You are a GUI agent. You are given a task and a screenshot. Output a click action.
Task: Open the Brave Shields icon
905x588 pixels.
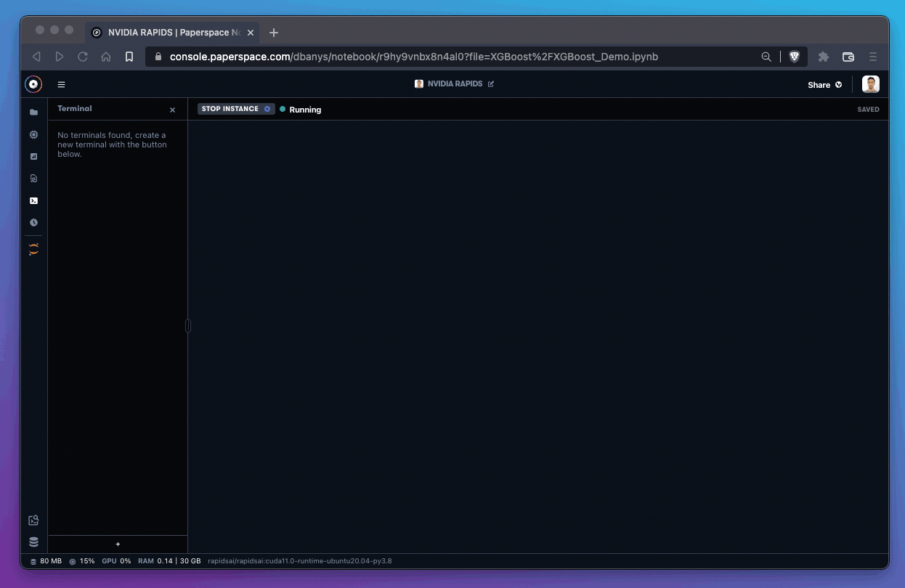click(x=795, y=57)
